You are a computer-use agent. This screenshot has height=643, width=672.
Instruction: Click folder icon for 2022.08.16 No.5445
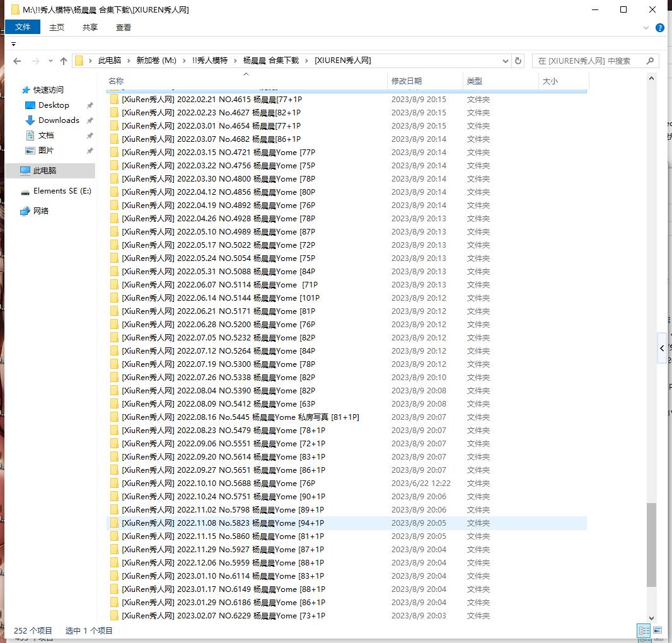114,417
